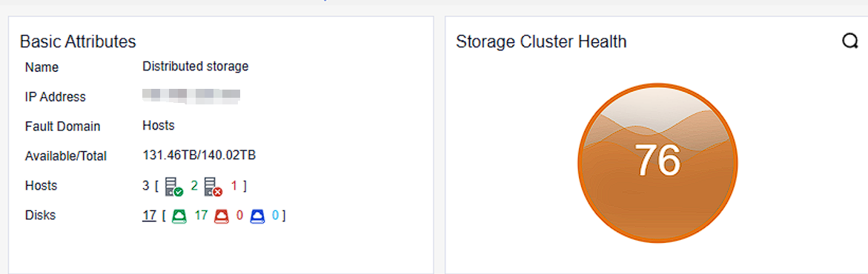This screenshot has height=274, width=868.
Task: Click the green healthy hosts count 2
Action: [x=194, y=185]
